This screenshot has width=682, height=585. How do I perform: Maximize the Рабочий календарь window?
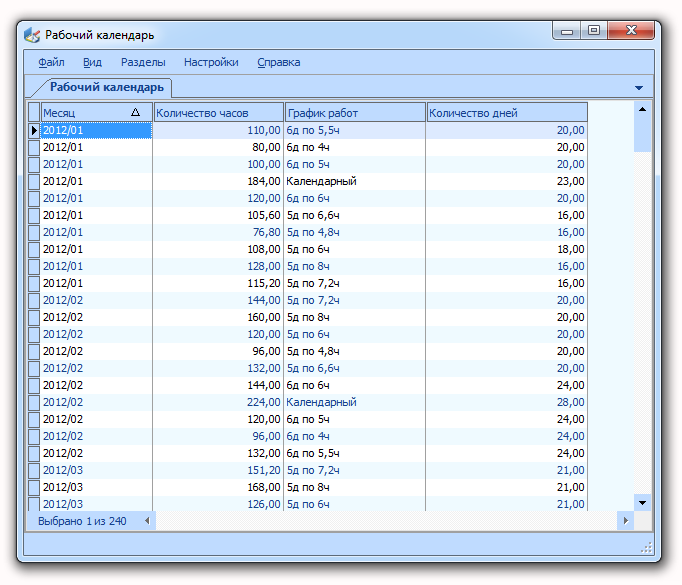click(x=594, y=31)
